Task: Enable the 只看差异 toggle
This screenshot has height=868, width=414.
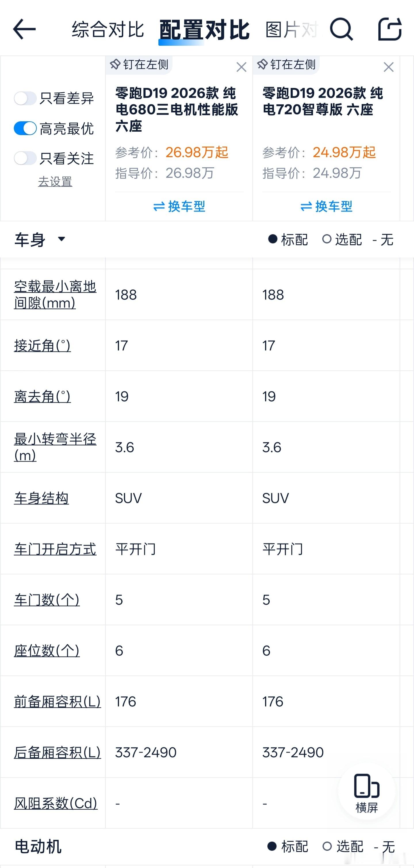Action: pyautogui.click(x=25, y=98)
